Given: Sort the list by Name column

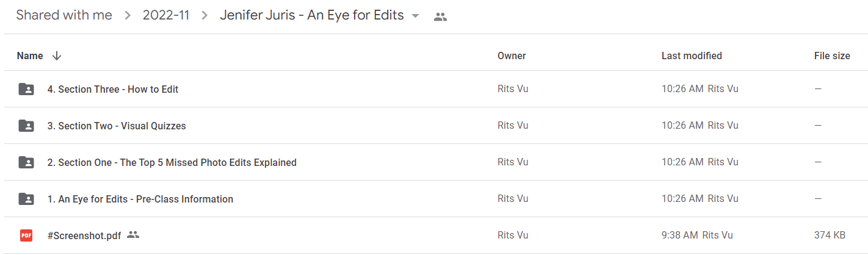Looking at the screenshot, I should pos(30,56).
